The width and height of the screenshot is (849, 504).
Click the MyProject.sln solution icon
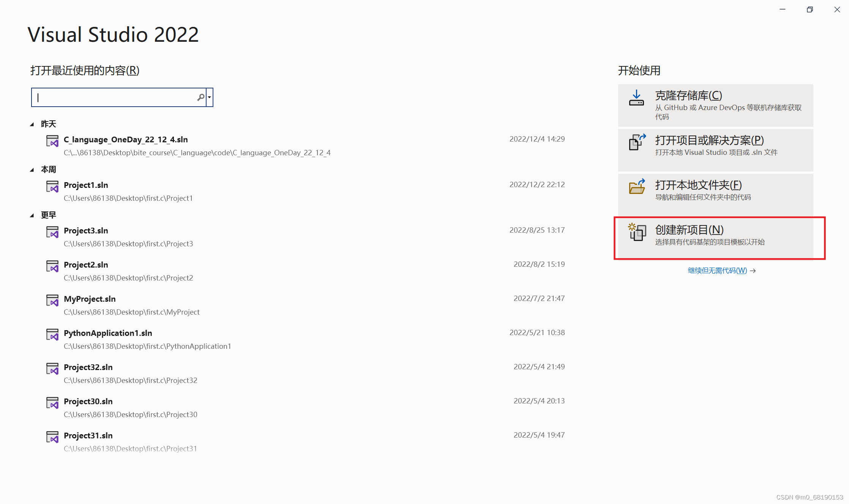52,300
